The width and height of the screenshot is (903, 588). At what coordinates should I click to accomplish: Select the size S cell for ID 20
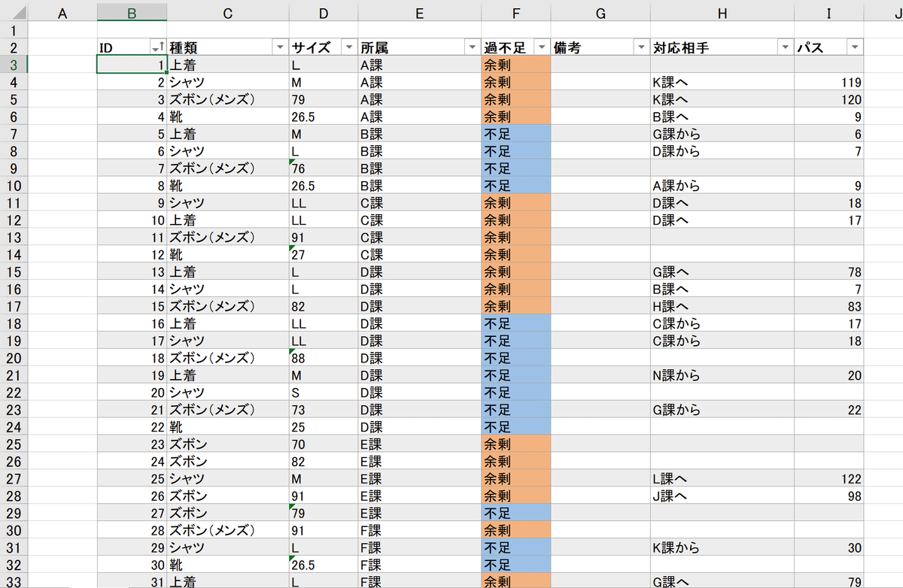pyautogui.click(x=324, y=393)
